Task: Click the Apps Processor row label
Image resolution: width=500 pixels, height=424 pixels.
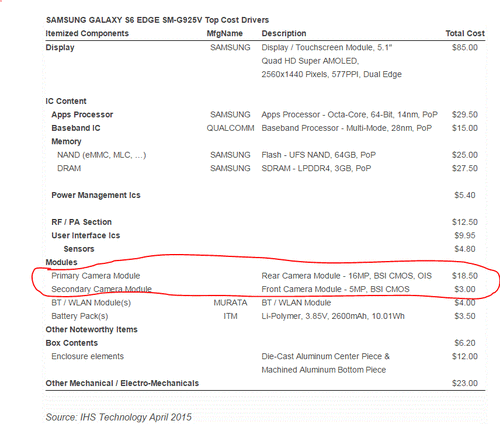Action: pyautogui.click(x=82, y=115)
